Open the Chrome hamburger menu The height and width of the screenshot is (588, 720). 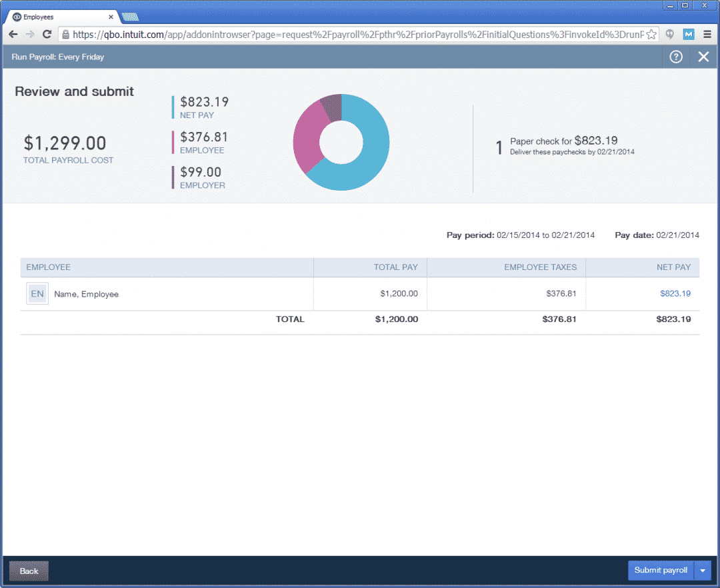click(707, 34)
